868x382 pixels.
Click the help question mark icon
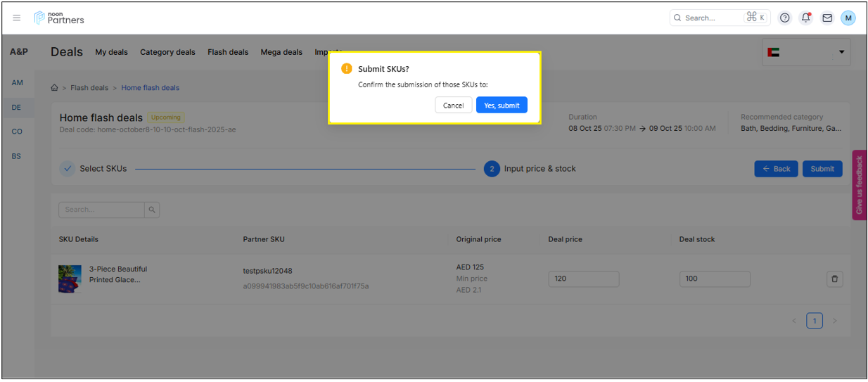click(x=785, y=18)
